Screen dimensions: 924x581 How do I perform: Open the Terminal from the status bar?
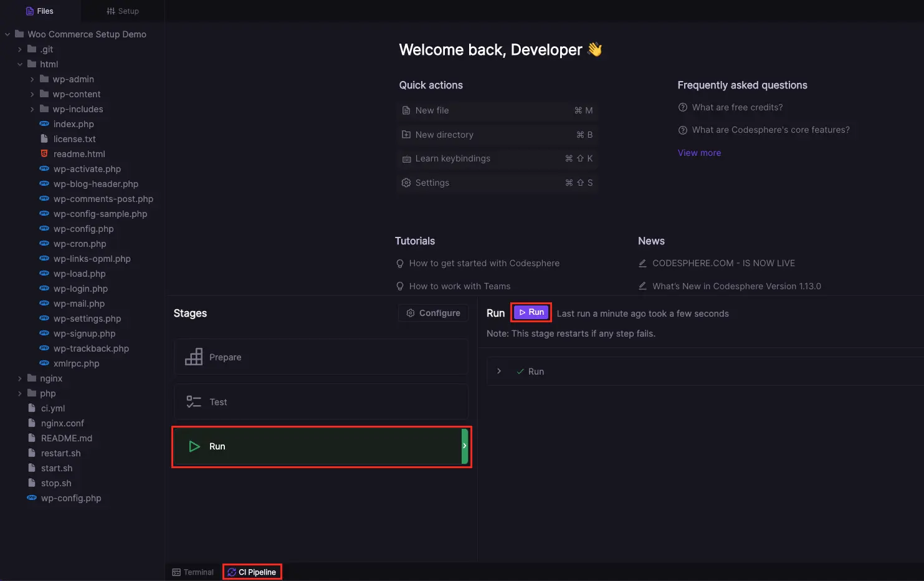(193, 572)
